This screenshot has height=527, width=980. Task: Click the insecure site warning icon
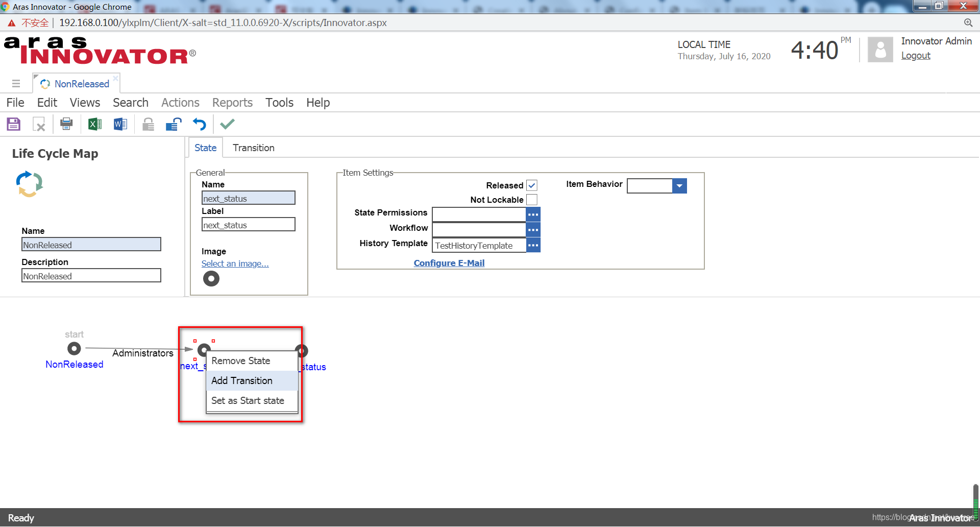point(11,23)
